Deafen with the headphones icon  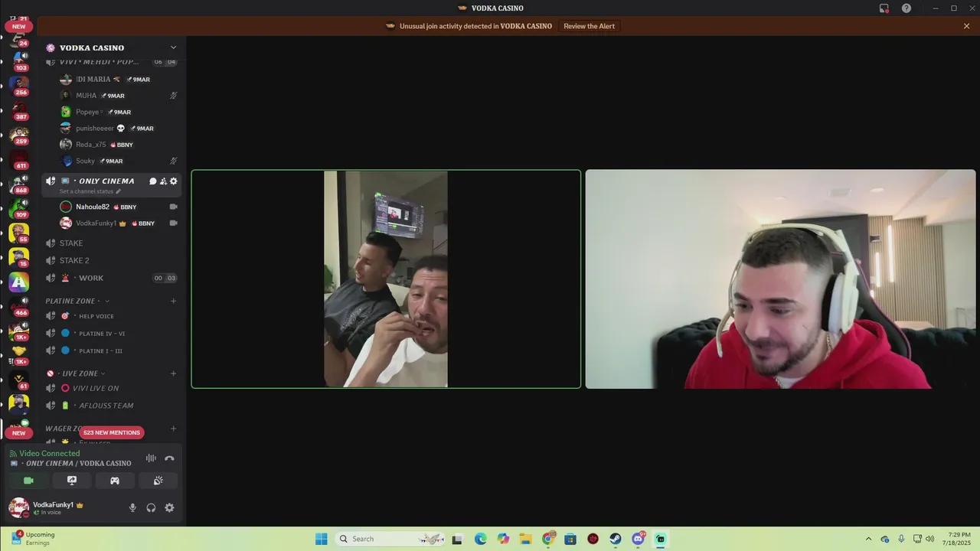click(x=151, y=507)
